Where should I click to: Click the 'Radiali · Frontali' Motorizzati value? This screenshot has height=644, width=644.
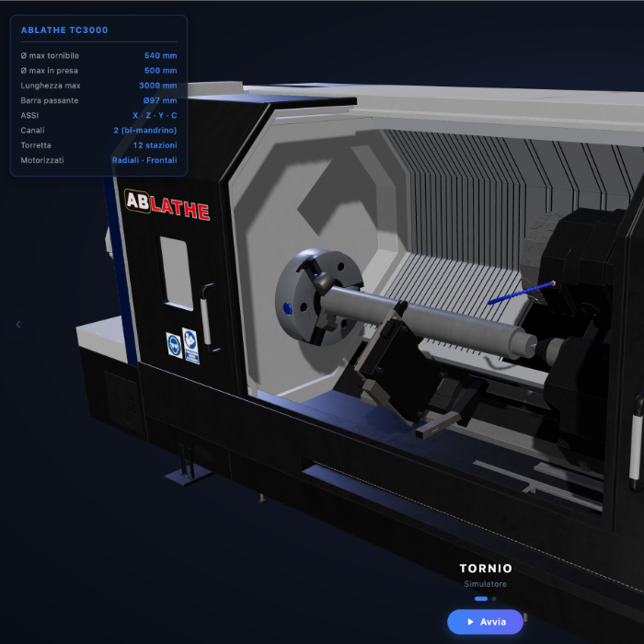pos(144,160)
